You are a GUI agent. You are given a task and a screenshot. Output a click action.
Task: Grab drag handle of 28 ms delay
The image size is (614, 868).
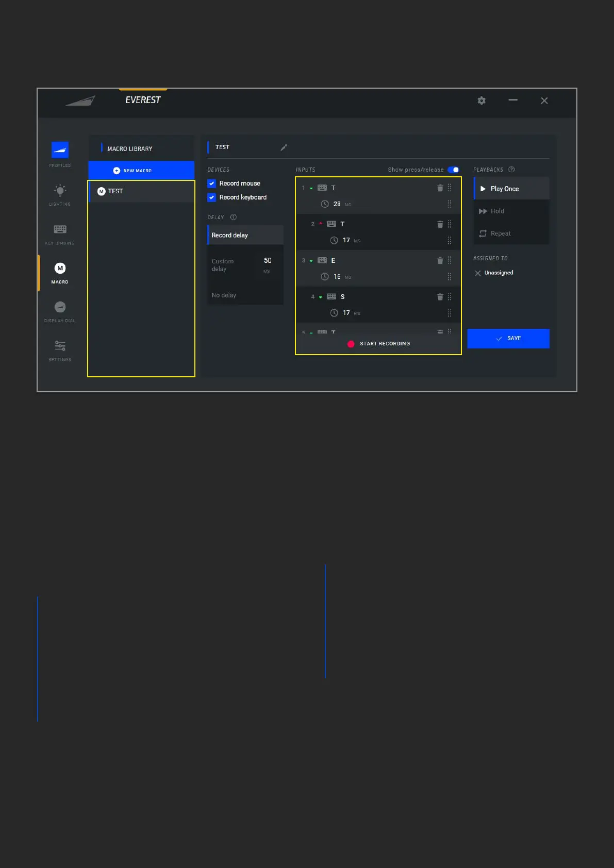(x=450, y=204)
